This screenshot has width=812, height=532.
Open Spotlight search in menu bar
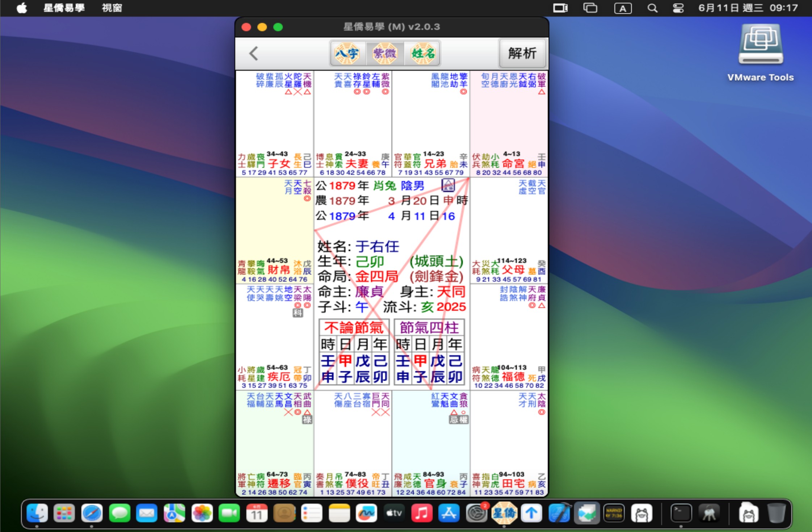(x=652, y=8)
